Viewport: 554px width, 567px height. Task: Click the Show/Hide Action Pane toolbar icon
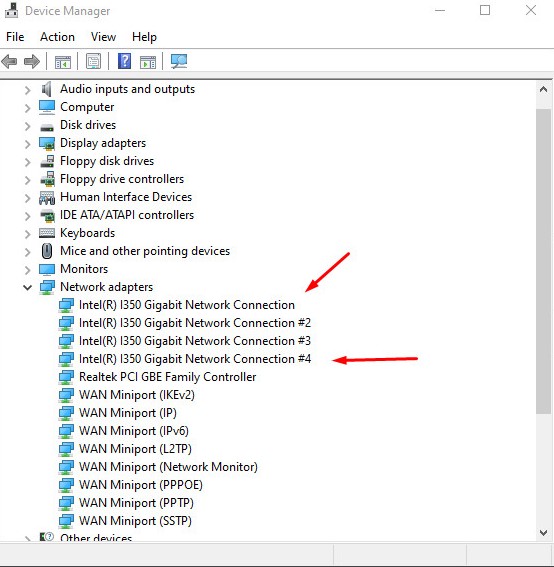(148, 62)
